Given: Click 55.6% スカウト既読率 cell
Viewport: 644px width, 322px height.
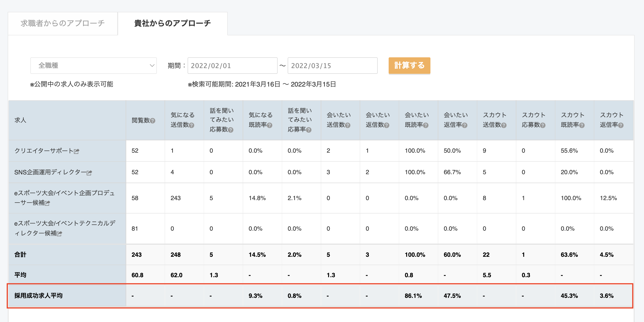Looking at the screenshot, I should (569, 151).
